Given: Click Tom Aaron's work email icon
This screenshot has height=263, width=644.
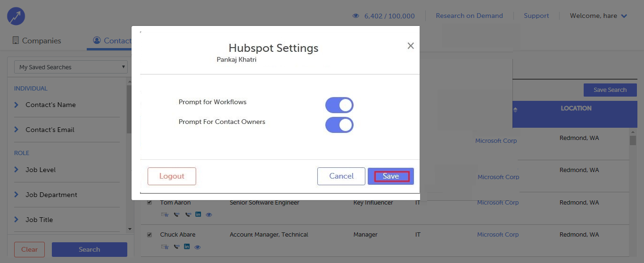Looking at the screenshot, I should coord(165,214).
